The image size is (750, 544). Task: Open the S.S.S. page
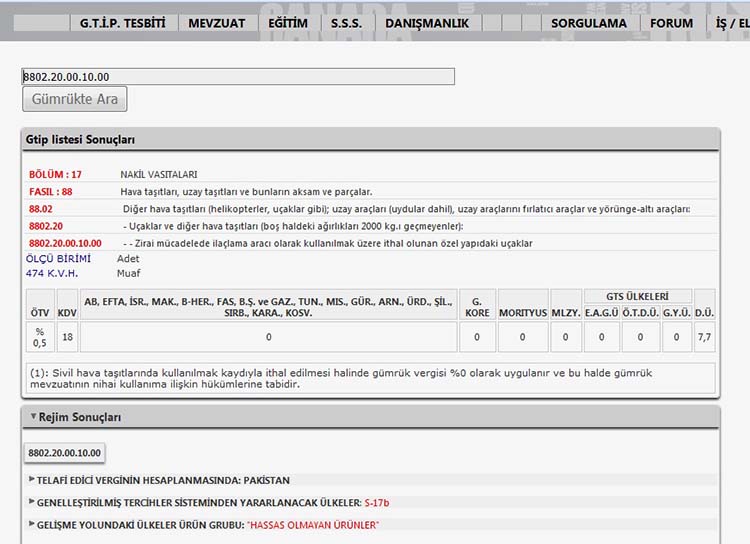(346, 23)
